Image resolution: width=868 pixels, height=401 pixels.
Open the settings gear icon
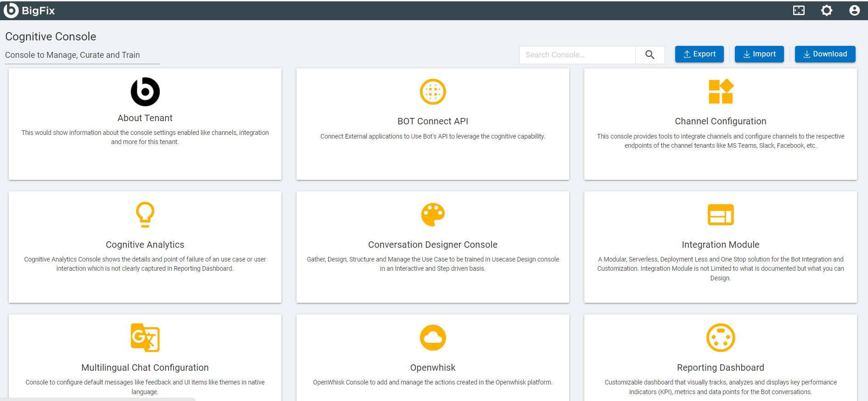[826, 11]
